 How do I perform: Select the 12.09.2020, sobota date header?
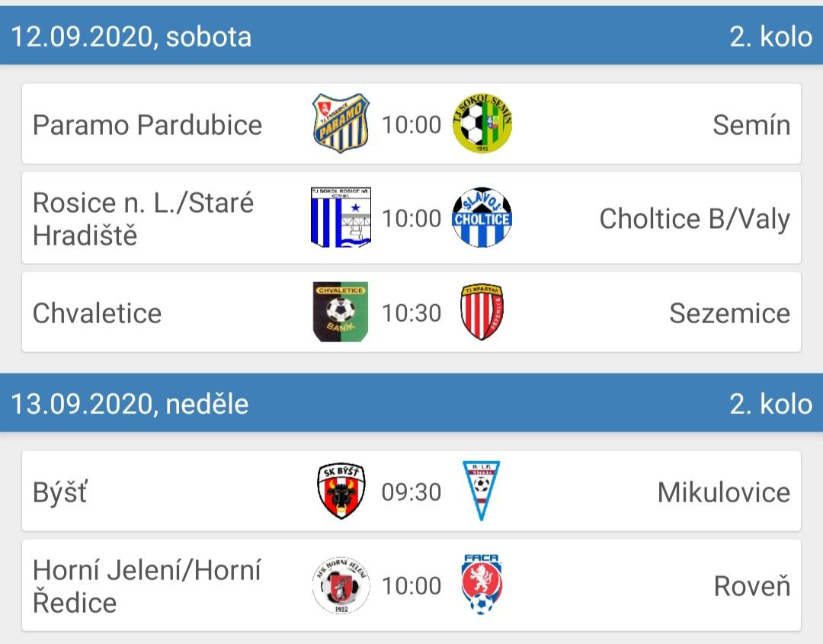pyautogui.click(x=131, y=37)
